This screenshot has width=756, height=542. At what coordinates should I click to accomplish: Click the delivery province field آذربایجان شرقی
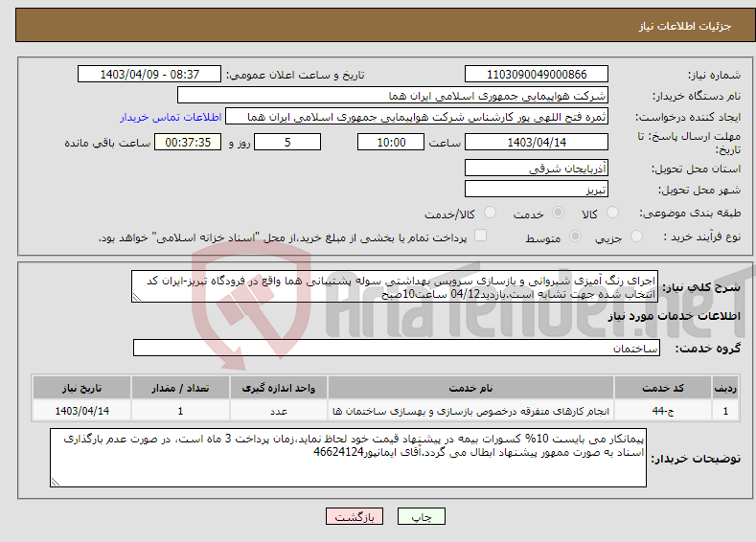tap(537, 168)
